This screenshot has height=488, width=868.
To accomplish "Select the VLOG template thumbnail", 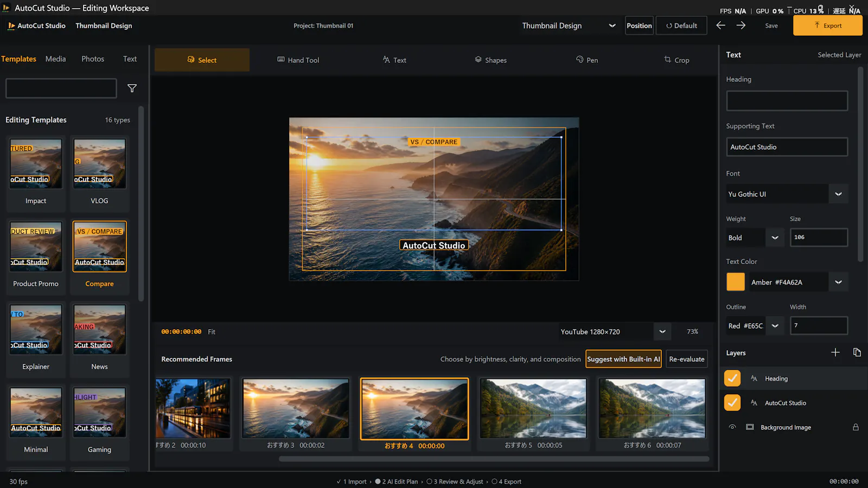I will (x=100, y=164).
